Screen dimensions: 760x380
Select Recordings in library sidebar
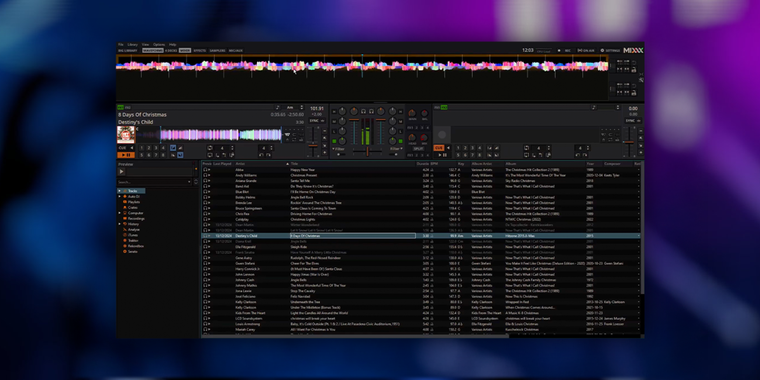point(136,219)
